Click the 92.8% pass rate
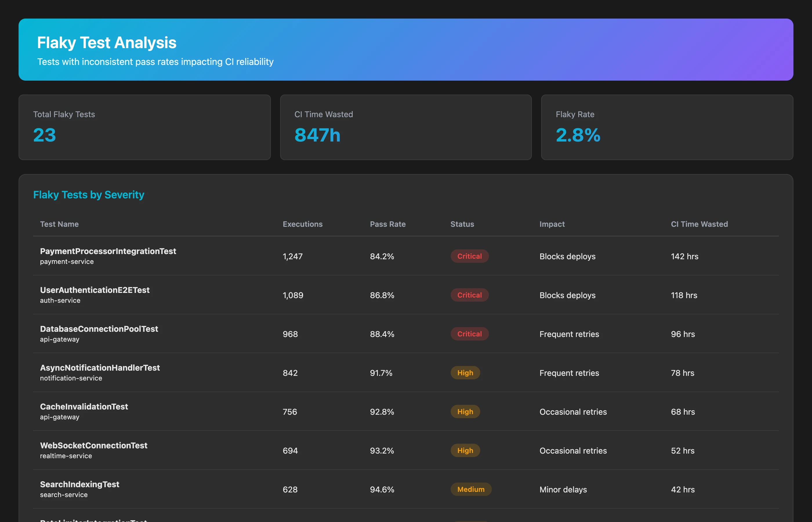Screen dimensions: 812x522 pyautogui.click(x=382, y=412)
